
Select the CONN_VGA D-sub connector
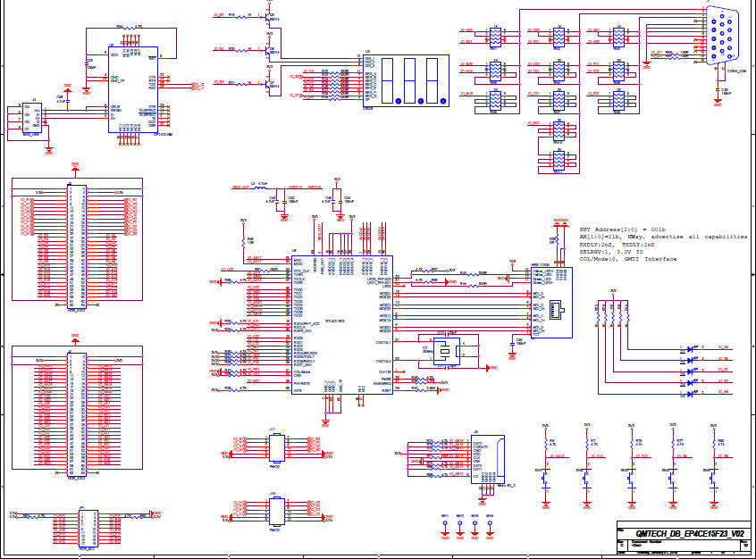[722, 36]
